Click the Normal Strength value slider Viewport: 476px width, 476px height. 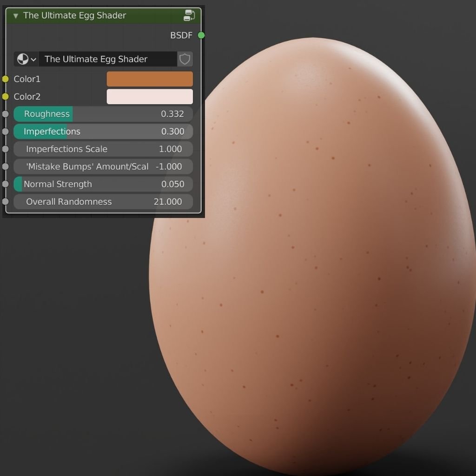tap(102, 184)
